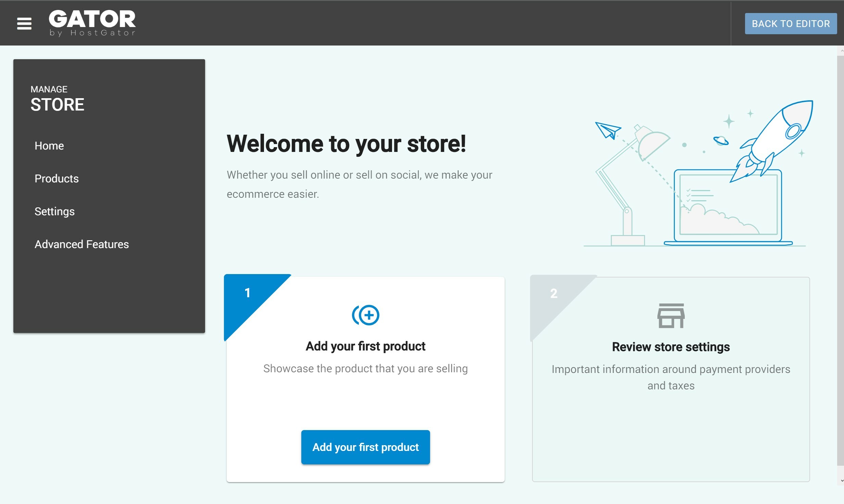The width and height of the screenshot is (844, 504).
Task: Open the hamburger menu icon
Action: 24,23
